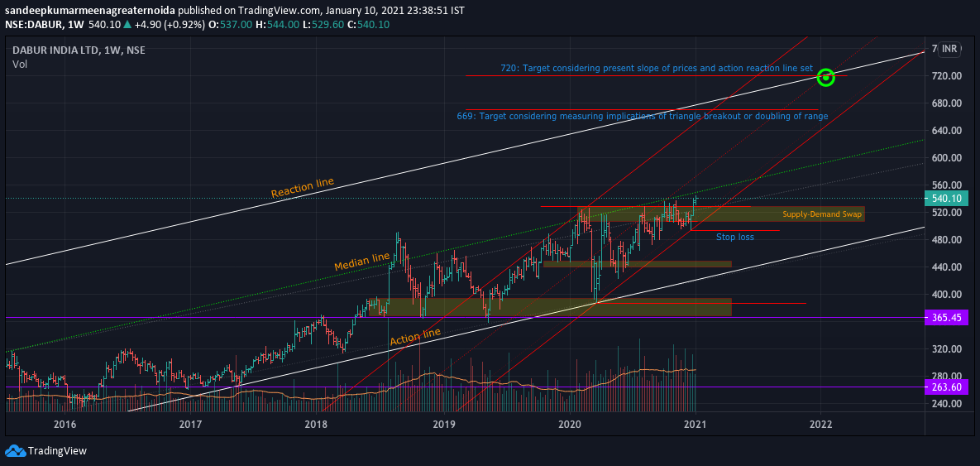
Task: Click the 720.00 price axis label
Action: tap(945, 75)
